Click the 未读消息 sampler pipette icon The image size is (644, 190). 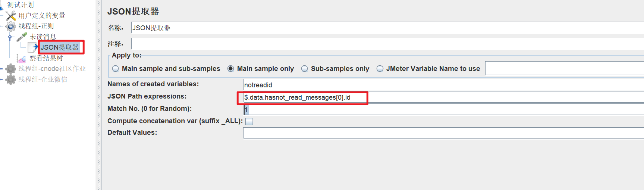point(22,37)
